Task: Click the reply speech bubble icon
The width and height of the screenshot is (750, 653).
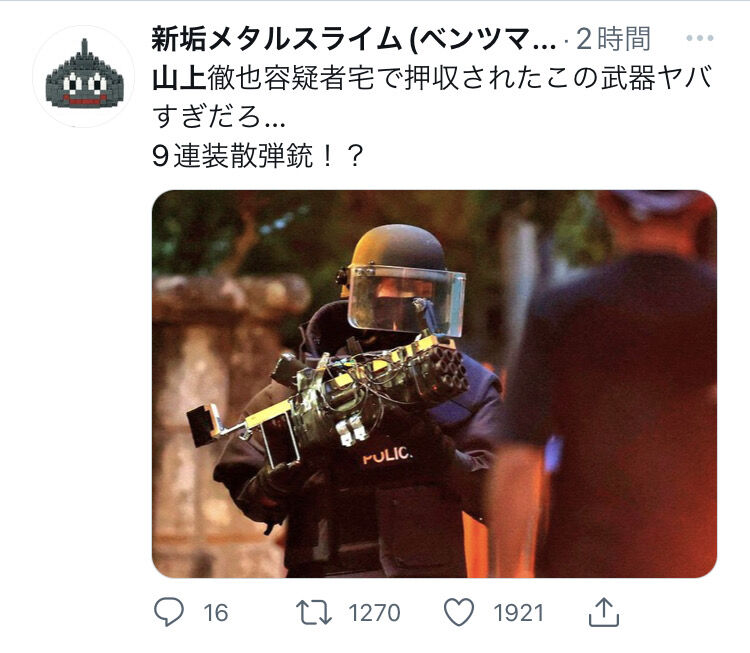Action: [x=168, y=612]
